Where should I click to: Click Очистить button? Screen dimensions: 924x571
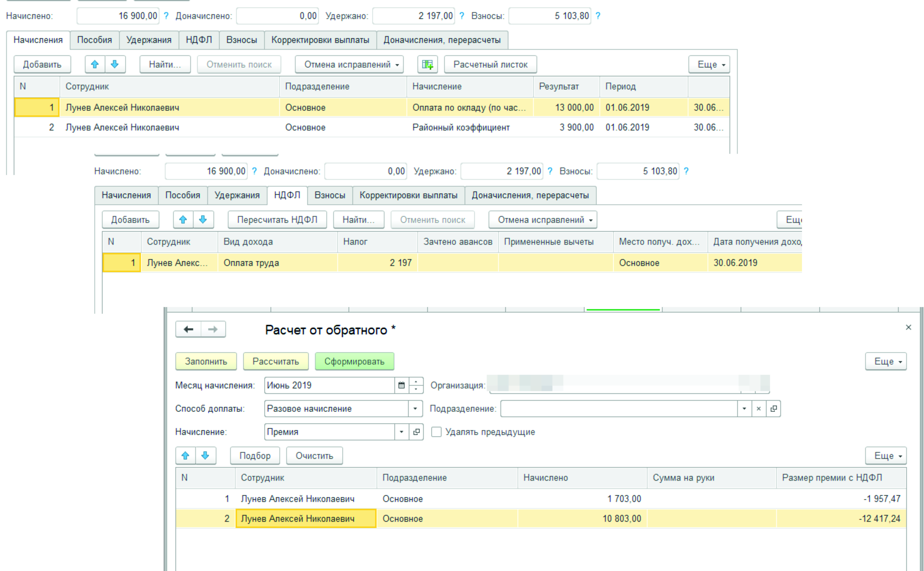pyautogui.click(x=314, y=456)
